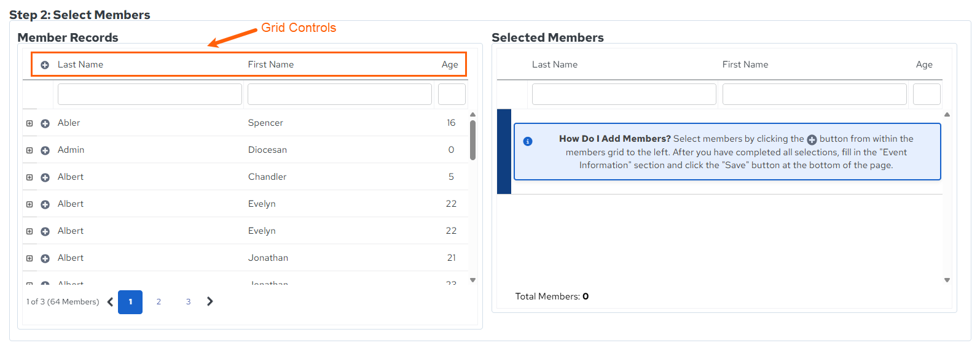The height and width of the screenshot is (351, 980).
Task: Expand the Albert Chandler row details
Action: point(29,177)
